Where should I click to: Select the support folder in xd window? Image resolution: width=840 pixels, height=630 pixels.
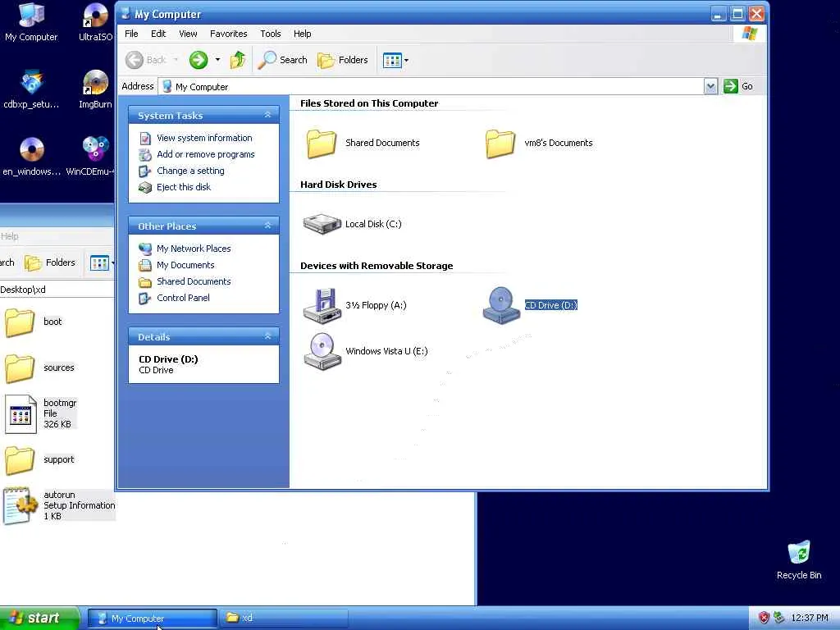pyautogui.click(x=39, y=460)
